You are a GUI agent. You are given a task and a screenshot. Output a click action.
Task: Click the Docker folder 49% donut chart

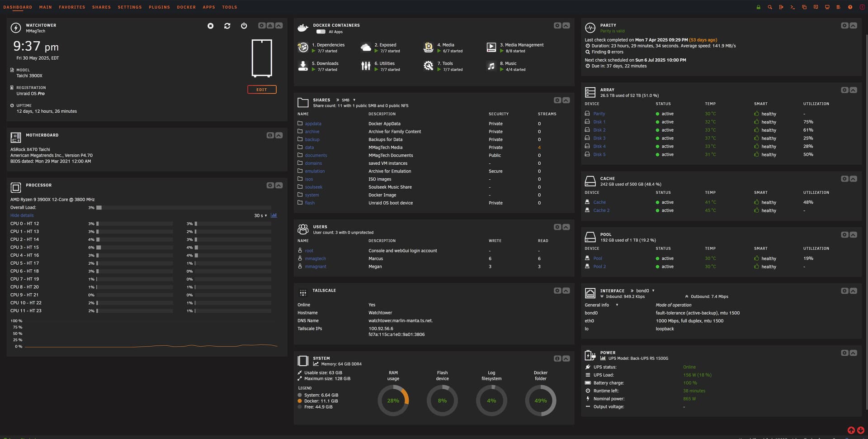tap(540, 401)
